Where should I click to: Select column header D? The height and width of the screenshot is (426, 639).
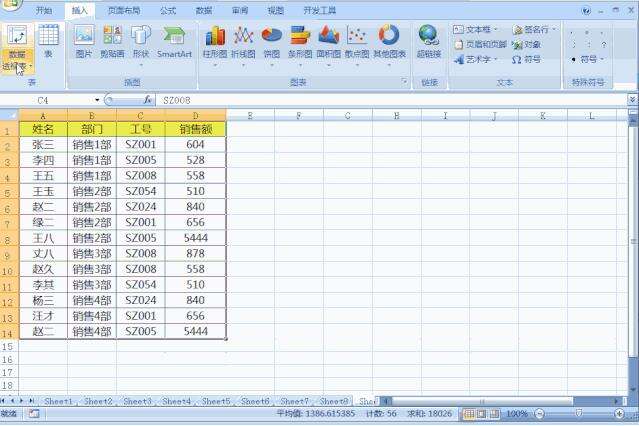[196, 115]
